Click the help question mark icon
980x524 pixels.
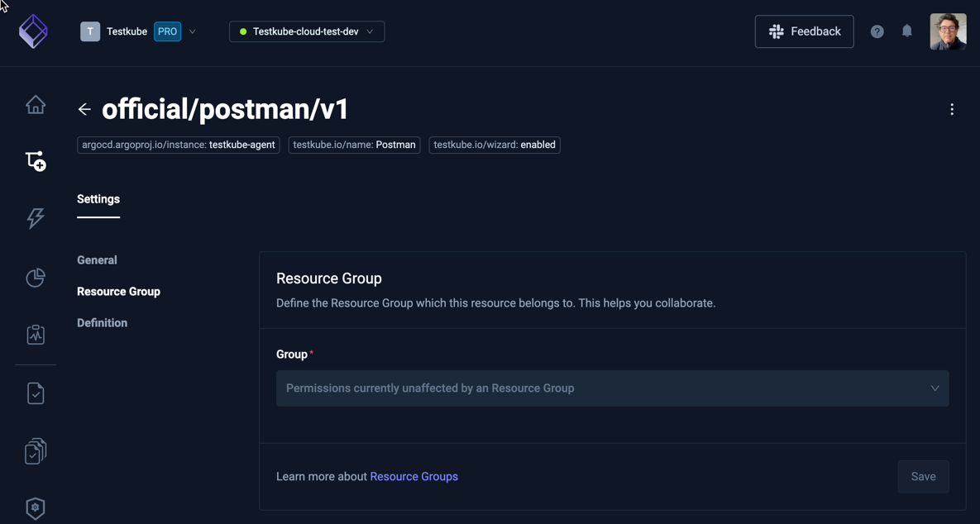[x=877, y=31]
